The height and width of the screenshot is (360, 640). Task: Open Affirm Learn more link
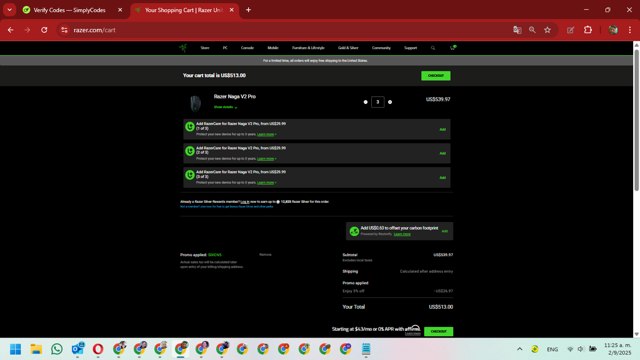click(x=413, y=334)
